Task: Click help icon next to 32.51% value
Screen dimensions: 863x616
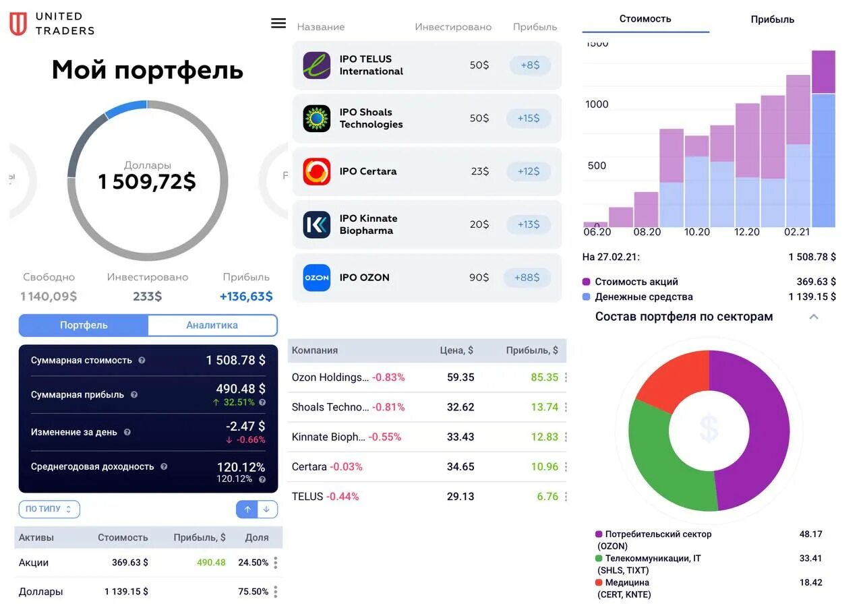Action: pos(262,402)
